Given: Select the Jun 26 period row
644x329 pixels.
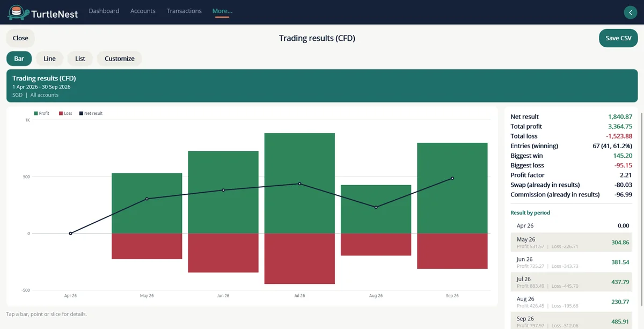Looking at the screenshot, I should click(571, 262).
